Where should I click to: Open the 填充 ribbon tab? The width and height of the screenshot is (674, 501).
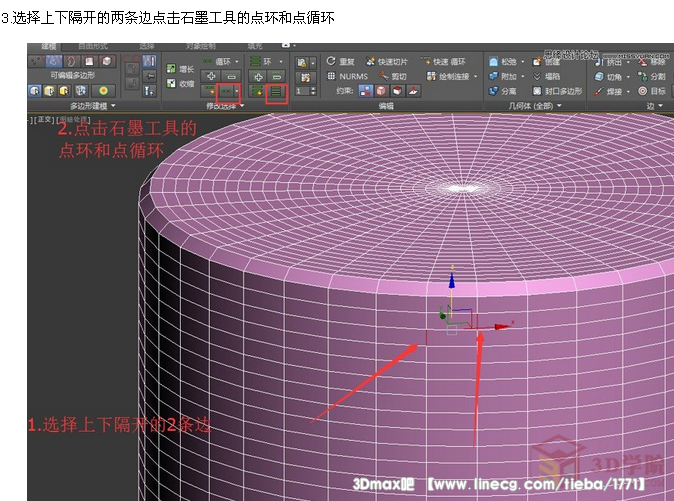coord(255,46)
